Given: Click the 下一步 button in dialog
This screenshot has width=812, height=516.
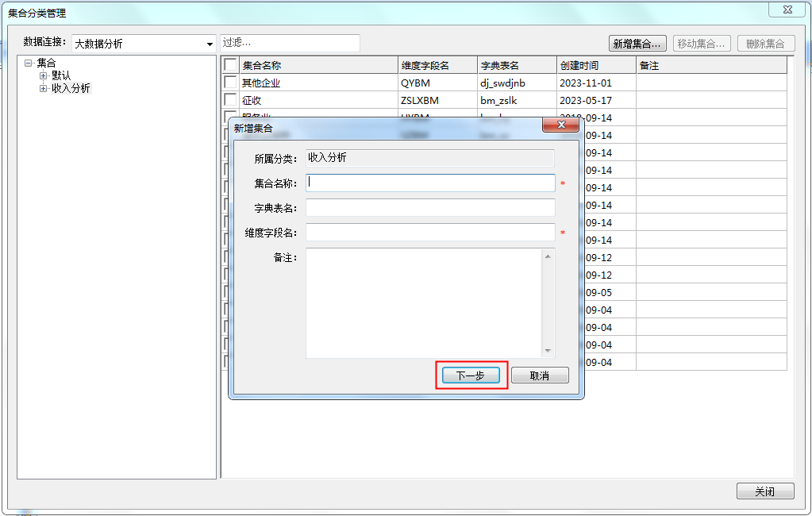Looking at the screenshot, I should (471, 375).
